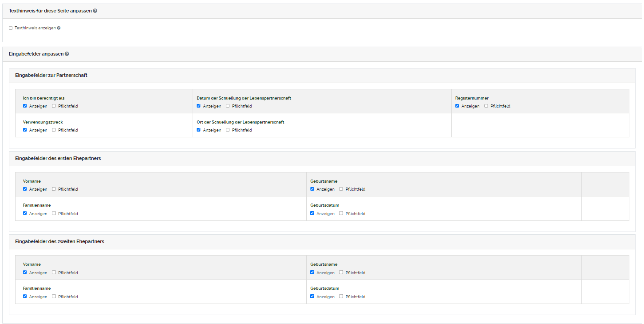Check Pflichtfeld for "Ich bin berechtigt als"
The width and height of the screenshot is (644, 324).
pyautogui.click(x=53, y=105)
